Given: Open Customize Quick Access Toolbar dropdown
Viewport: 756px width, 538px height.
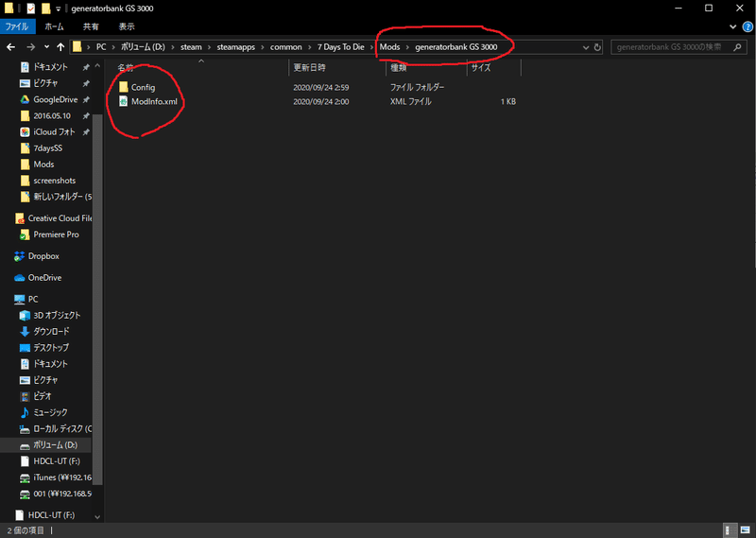Looking at the screenshot, I should pyautogui.click(x=58, y=9).
